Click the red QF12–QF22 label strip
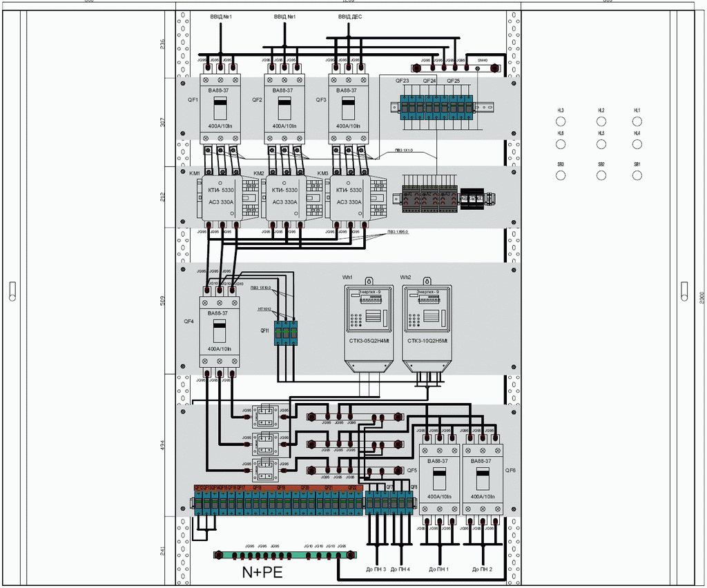Screen dimensions: 707x588 pos(279,488)
